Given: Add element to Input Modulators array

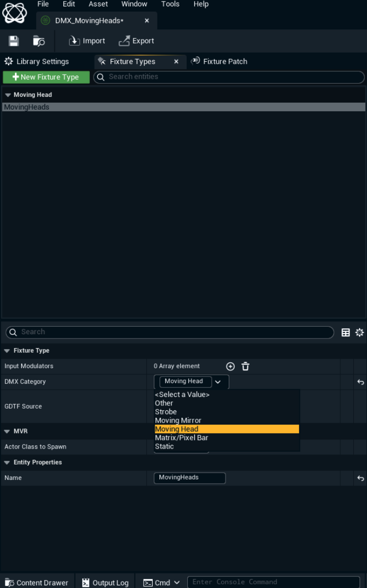Looking at the screenshot, I should pos(230,366).
